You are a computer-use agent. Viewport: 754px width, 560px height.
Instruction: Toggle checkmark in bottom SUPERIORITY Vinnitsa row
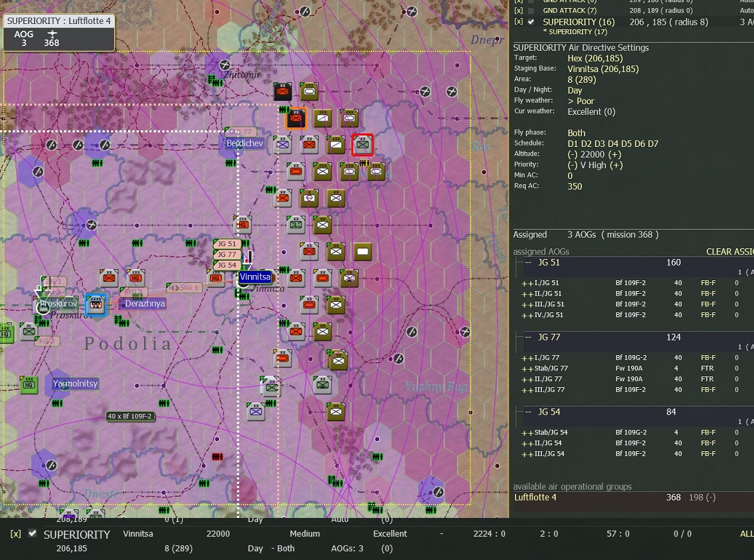(x=32, y=533)
